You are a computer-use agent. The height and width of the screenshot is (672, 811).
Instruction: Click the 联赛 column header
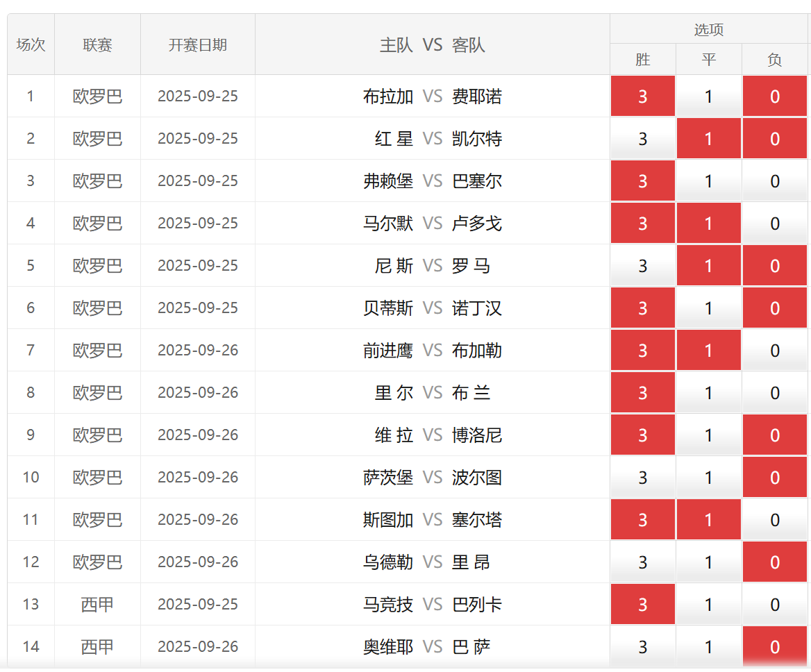[97, 45]
